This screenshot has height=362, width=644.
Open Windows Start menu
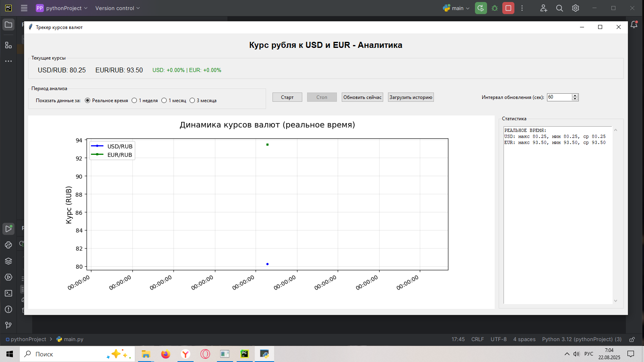point(10,354)
